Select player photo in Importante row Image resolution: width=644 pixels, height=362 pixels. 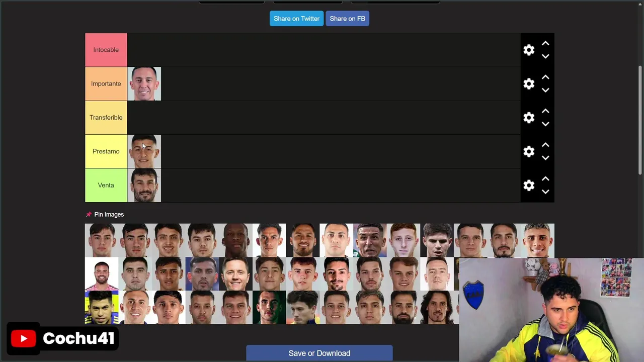tap(144, 84)
